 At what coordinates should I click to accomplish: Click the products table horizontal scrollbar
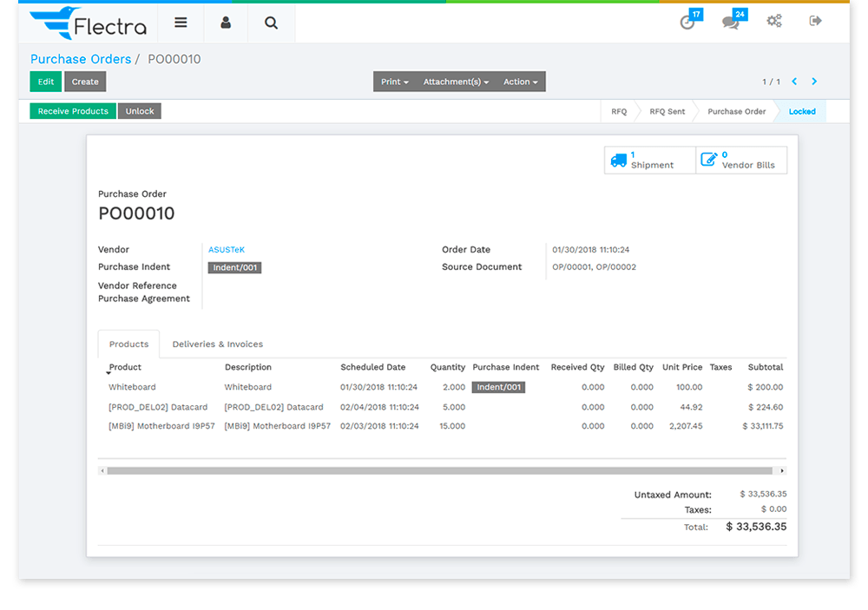[443, 469]
